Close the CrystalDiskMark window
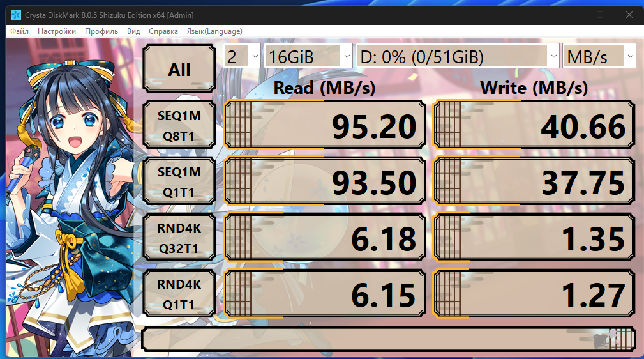 629,15
